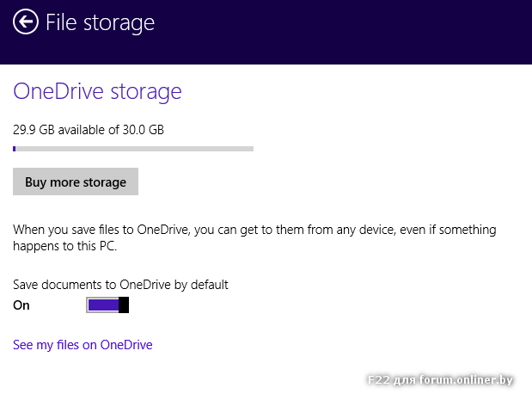This screenshot has height=400, width=532.
Task: Click the 29.9 GB available of 30.0 GB text
Action: pos(88,130)
